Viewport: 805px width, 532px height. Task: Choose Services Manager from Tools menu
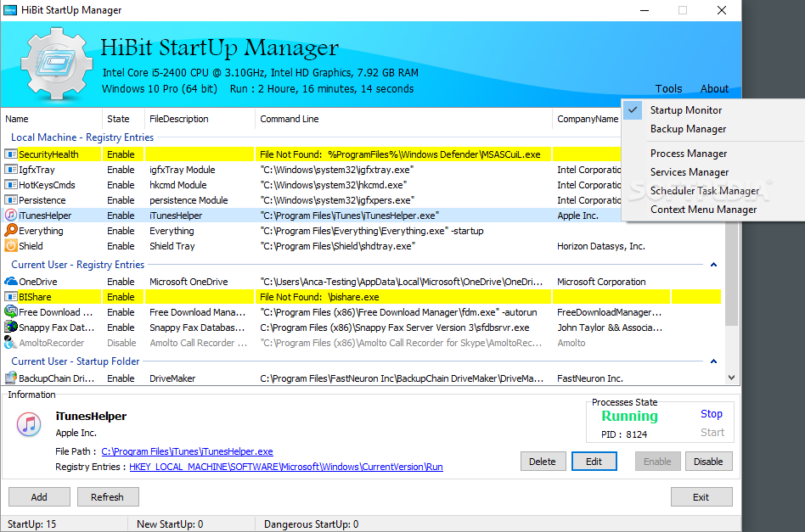pos(690,172)
